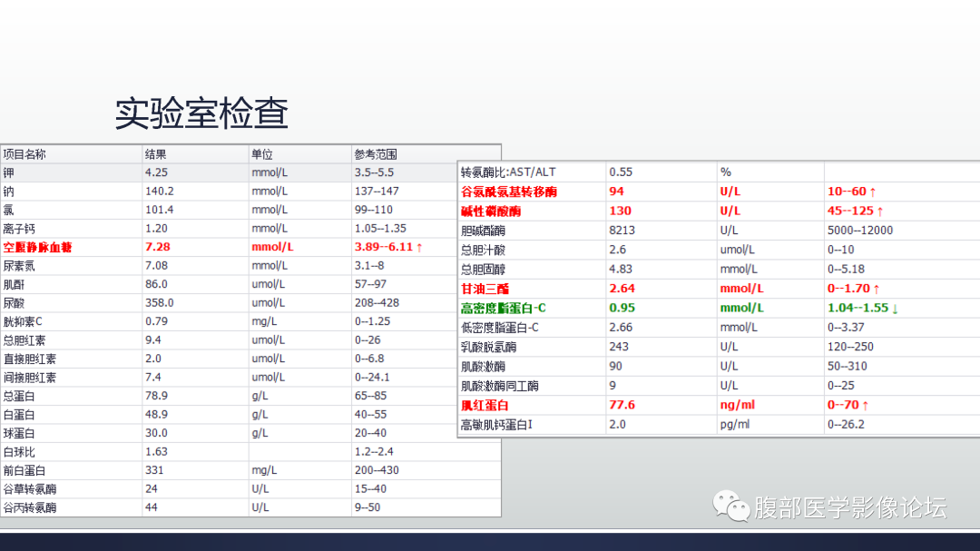The height and width of the screenshot is (551, 980).
Task: Select the 肌酸激酶 row label
Action: pyautogui.click(x=483, y=367)
